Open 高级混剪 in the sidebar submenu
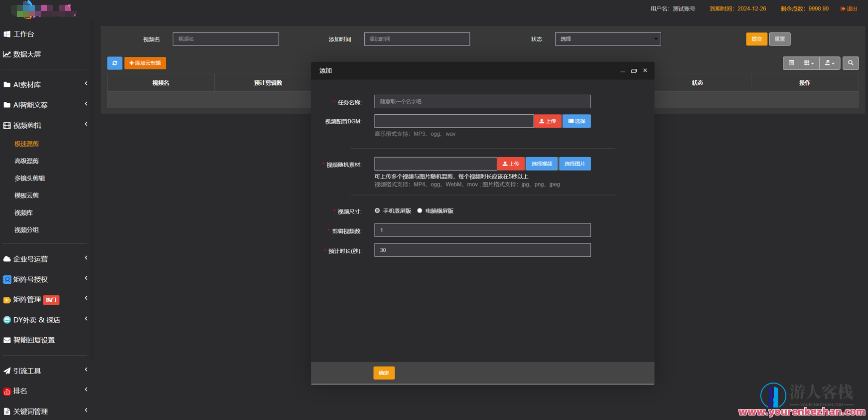This screenshot has height=420, width=868. (x=26, y=161)
